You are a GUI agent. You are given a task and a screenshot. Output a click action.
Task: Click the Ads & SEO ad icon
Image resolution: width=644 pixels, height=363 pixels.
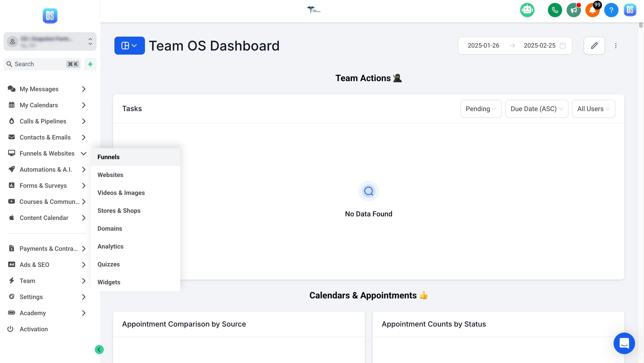pyautogui.click(x=11, y=265)
